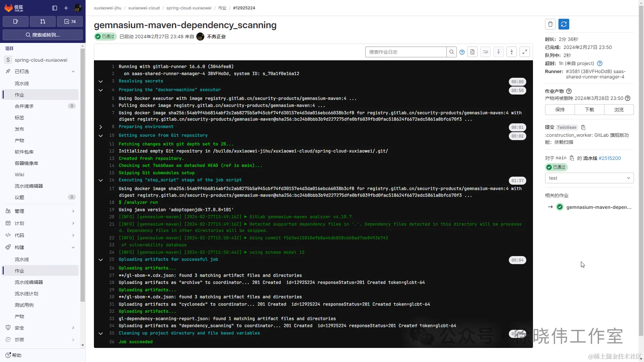Click in the 搜索作业日志 search field
Viewport: 644px width, 362px height.
[405, 52]
